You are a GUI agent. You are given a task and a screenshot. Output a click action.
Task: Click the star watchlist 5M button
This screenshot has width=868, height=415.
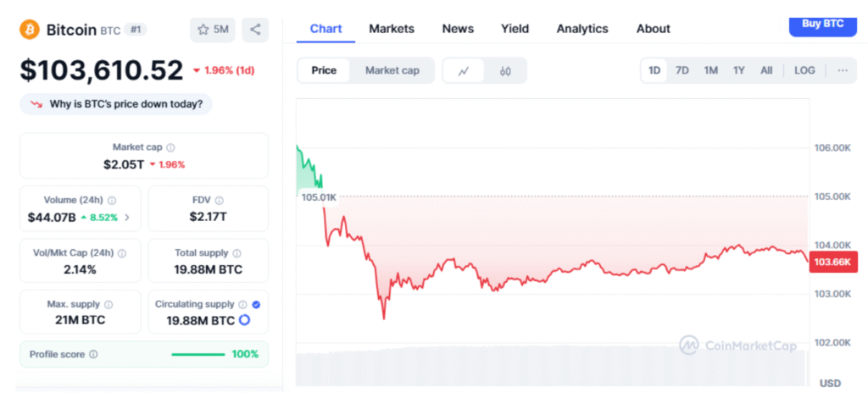[213, 30]
